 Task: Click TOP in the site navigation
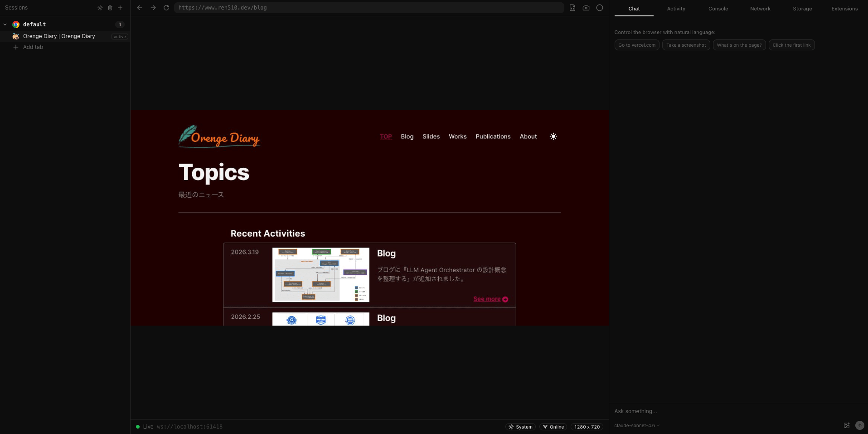coord(386,137)
